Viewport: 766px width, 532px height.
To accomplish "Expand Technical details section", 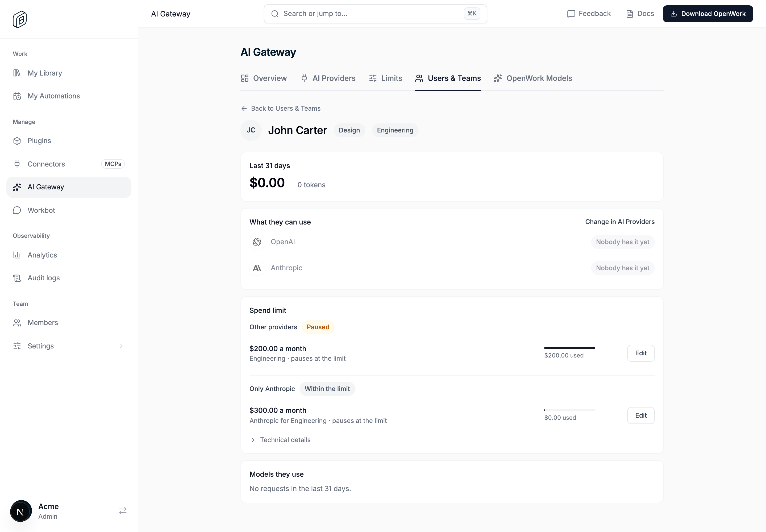I will click(x=280, y=440).
